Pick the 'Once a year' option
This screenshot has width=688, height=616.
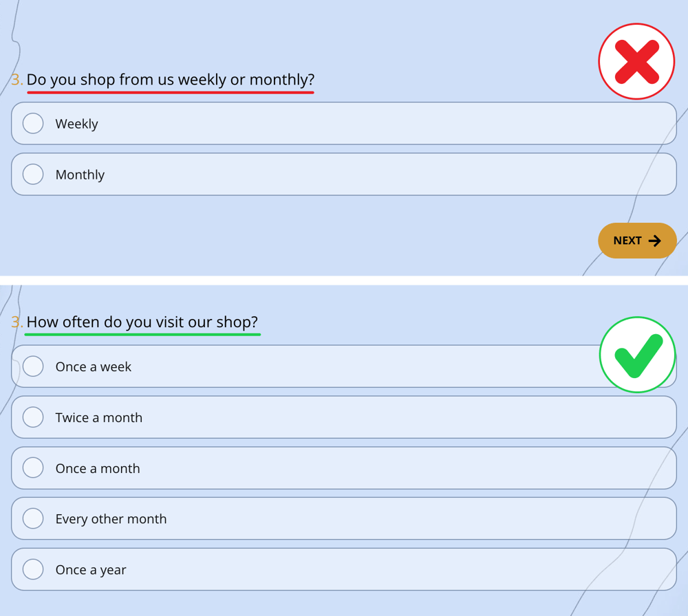pos(32,569)
